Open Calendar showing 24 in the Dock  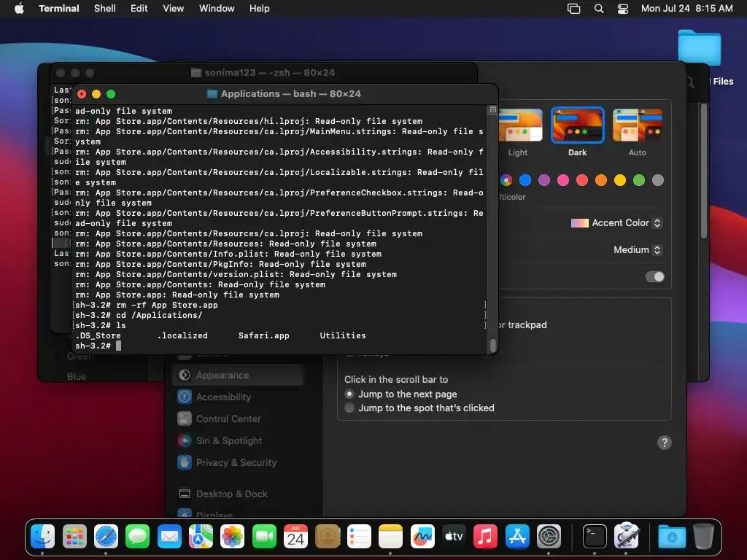pos(295,537)
